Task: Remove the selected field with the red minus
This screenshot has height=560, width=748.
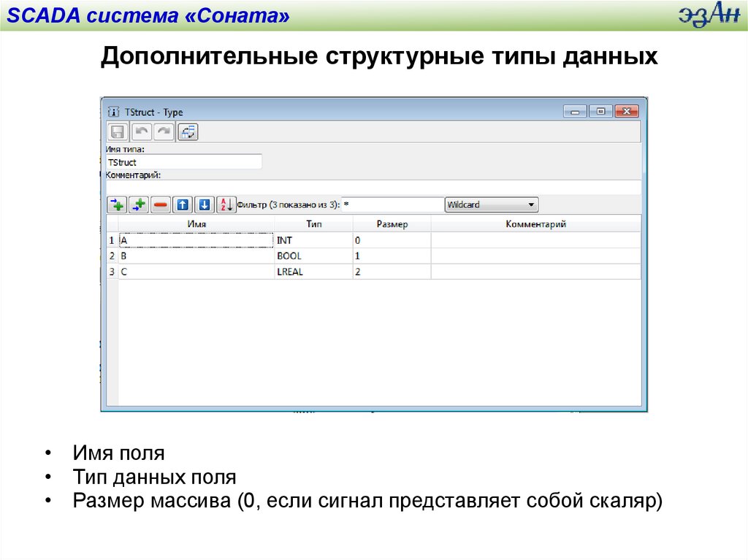Action: (x=161, y=204)
